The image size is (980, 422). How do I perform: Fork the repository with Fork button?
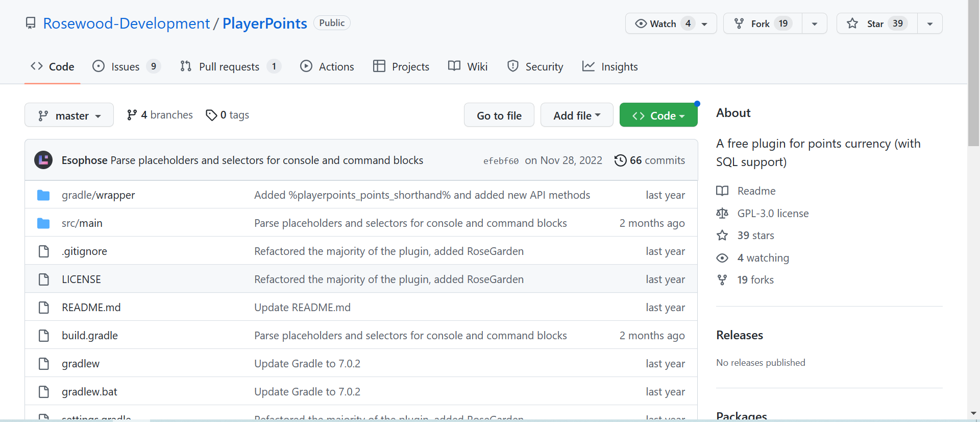(763, 24)
